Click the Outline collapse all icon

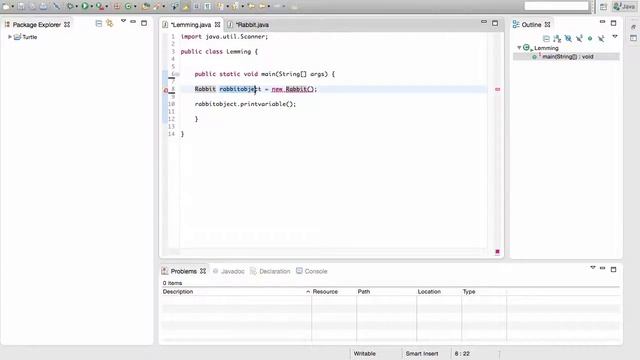click(x=546, y=38)
